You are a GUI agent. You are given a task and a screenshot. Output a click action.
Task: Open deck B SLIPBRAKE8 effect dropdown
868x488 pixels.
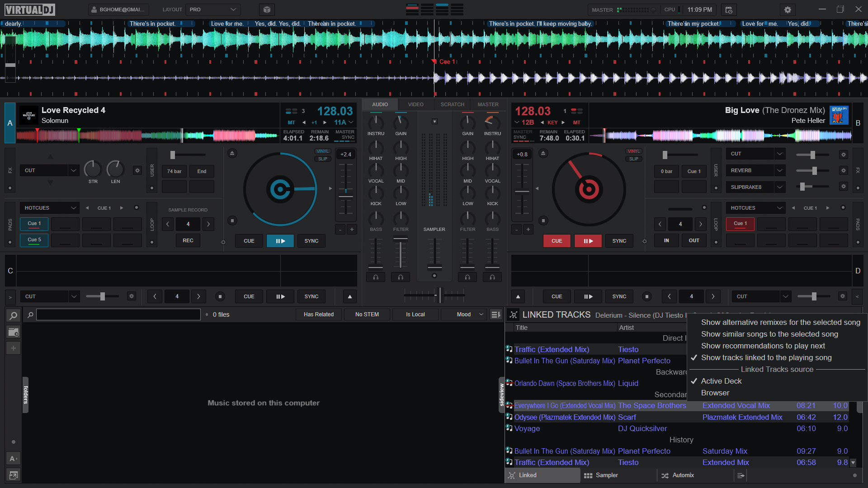click(756, 187)
